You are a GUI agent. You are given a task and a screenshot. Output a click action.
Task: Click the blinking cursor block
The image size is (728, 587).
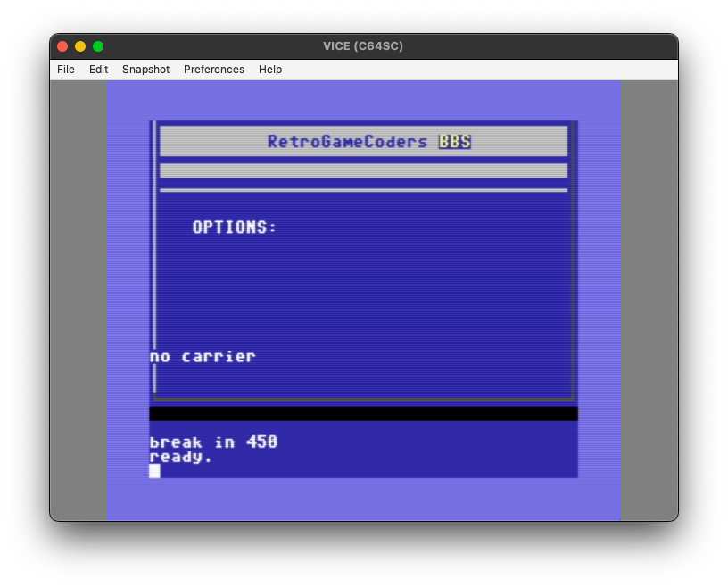[154, 471]
